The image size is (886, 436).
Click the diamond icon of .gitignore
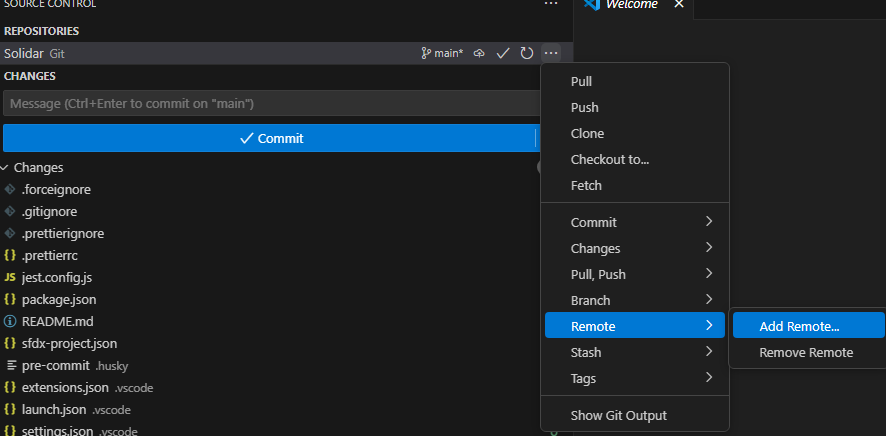[10, 211]
